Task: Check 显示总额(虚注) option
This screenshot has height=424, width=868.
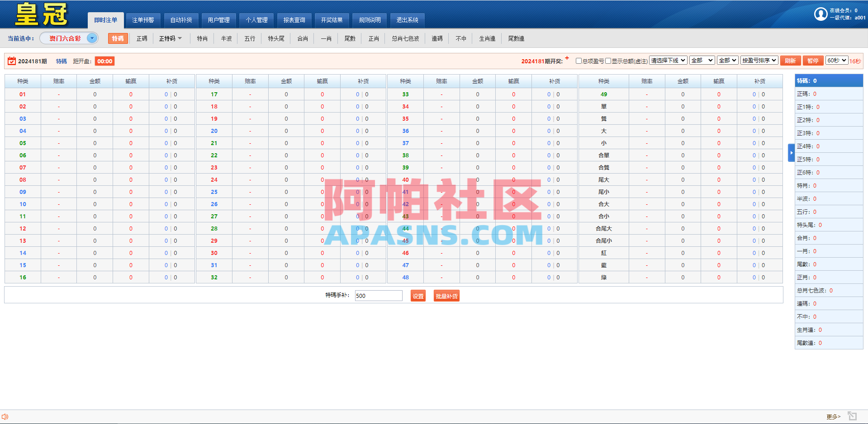Action: (608, 61)
